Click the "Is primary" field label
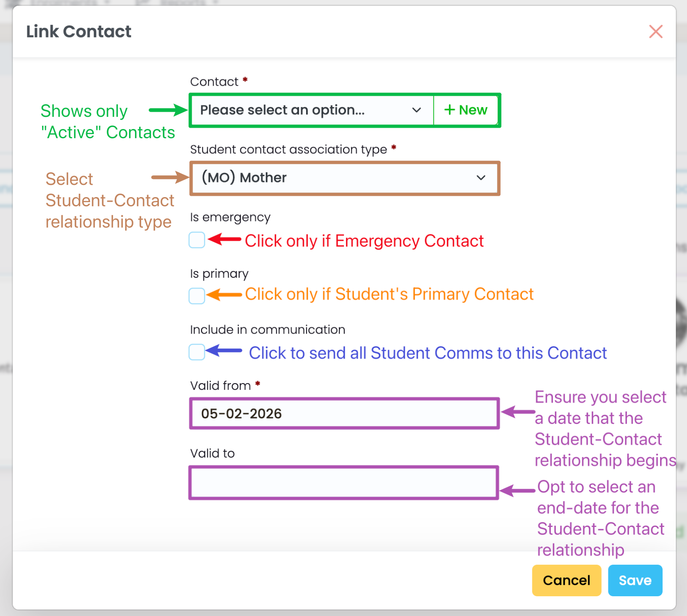 point(219,274)
